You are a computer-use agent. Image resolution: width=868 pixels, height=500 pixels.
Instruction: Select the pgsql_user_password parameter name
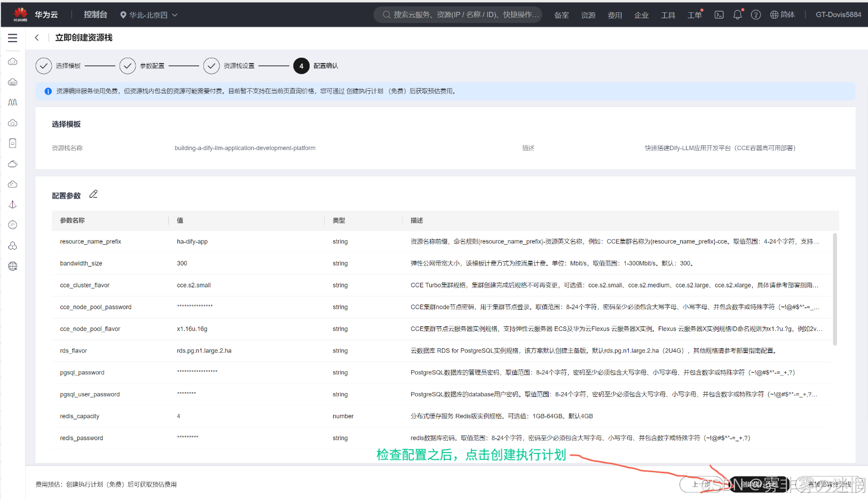click(x=90, y=395)
